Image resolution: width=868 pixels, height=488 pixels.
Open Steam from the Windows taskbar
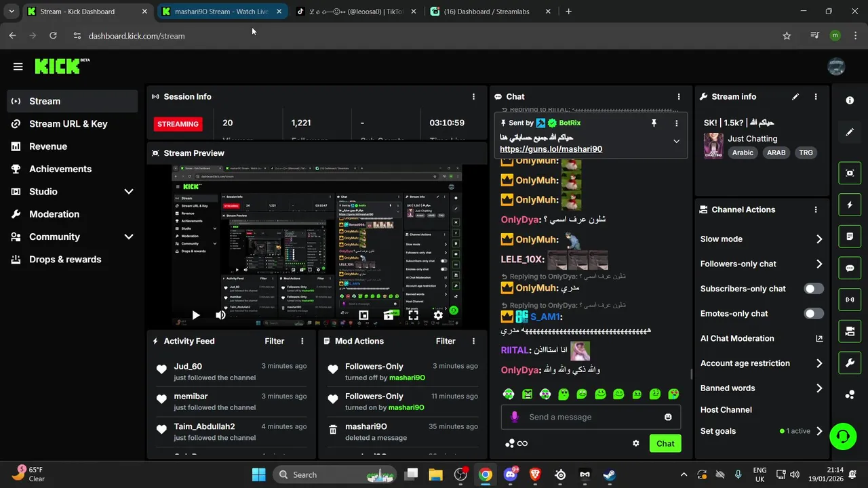coord(610,474)
